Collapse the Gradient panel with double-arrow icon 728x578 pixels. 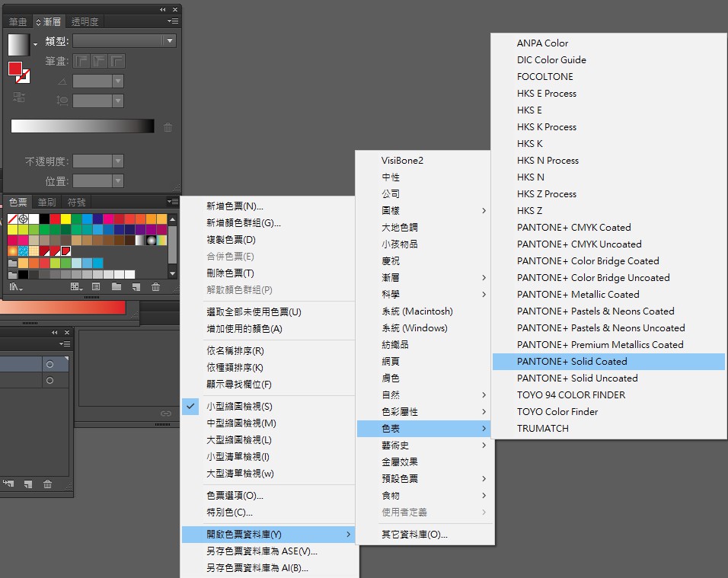162,9
